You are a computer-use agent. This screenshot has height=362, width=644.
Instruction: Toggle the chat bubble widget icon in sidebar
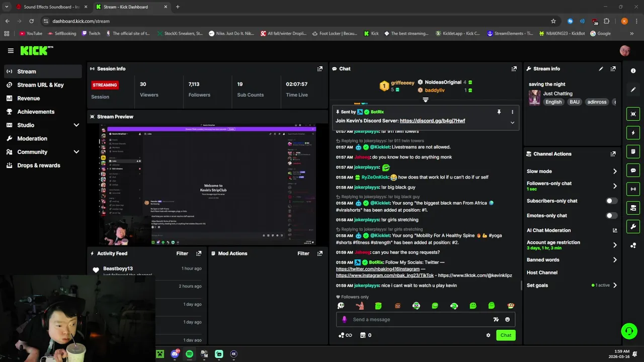(633, 170)
